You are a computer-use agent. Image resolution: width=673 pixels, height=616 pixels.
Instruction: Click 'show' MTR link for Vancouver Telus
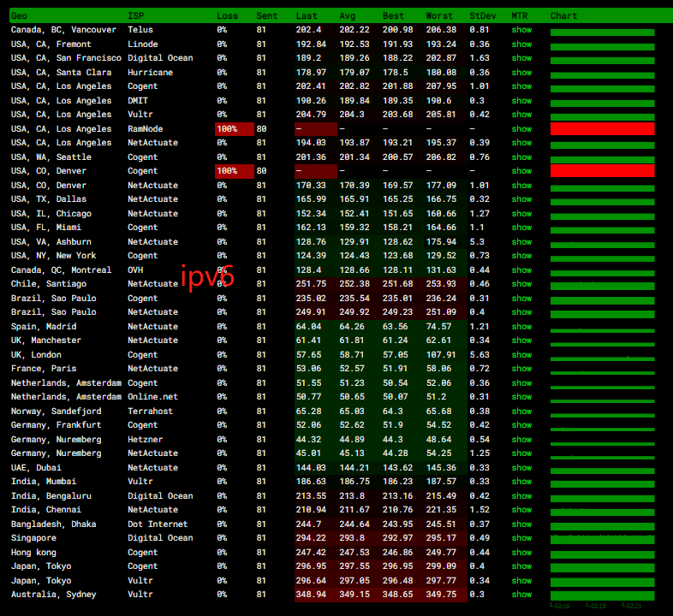click(x=521, y=30)
